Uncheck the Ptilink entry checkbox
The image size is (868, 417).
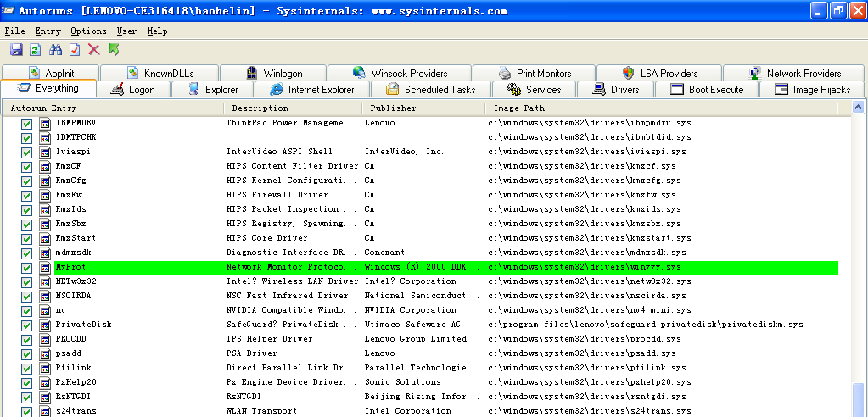tap(26, 369)
